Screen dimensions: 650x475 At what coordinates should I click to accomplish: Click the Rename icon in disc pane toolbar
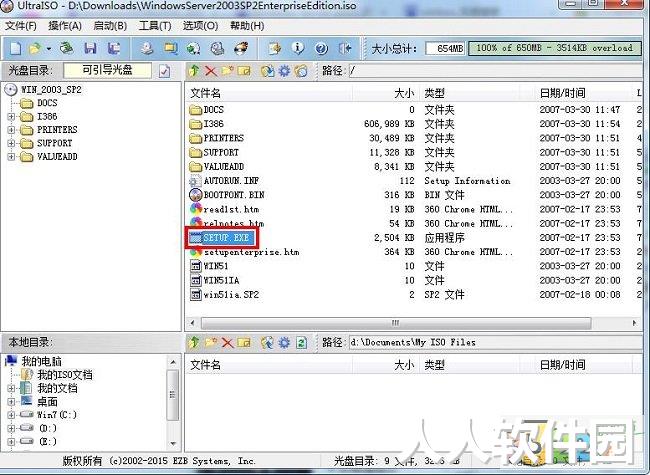point(244,71)
